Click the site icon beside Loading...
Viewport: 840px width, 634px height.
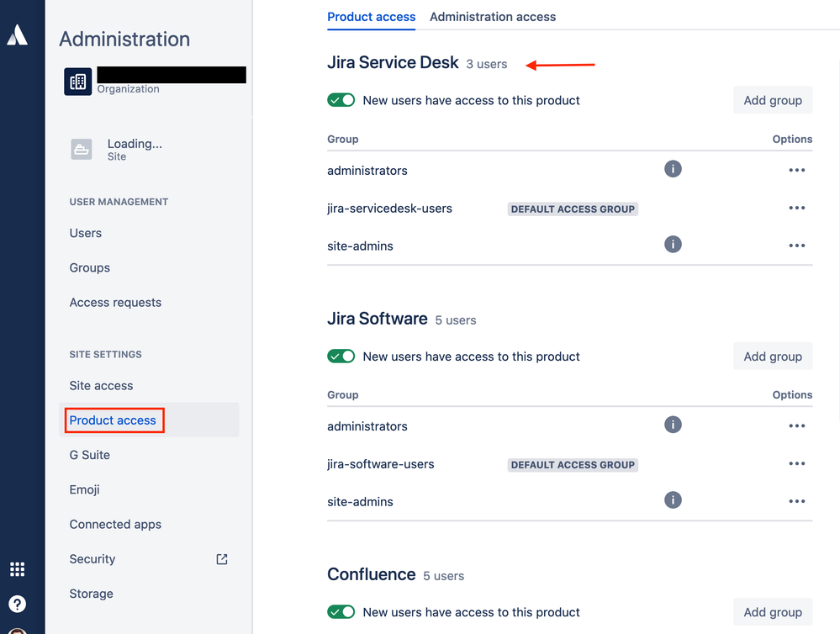[x=82, y=149]
